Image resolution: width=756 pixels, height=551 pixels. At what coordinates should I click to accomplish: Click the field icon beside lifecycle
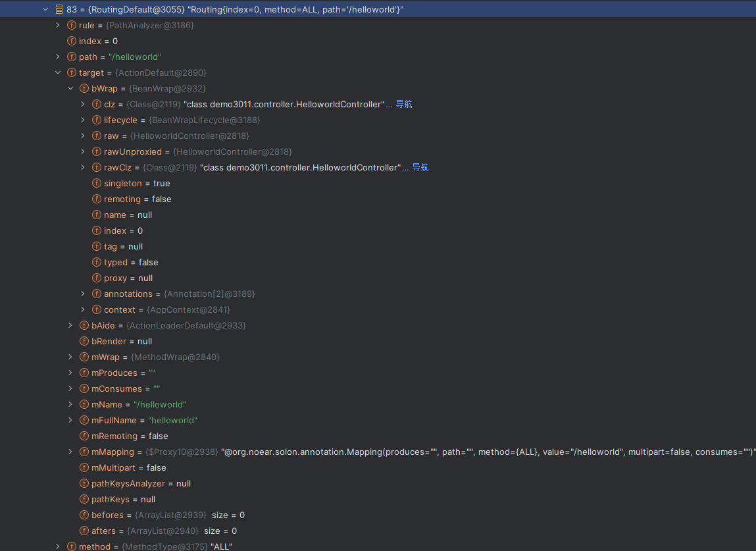tap(97, 120)
